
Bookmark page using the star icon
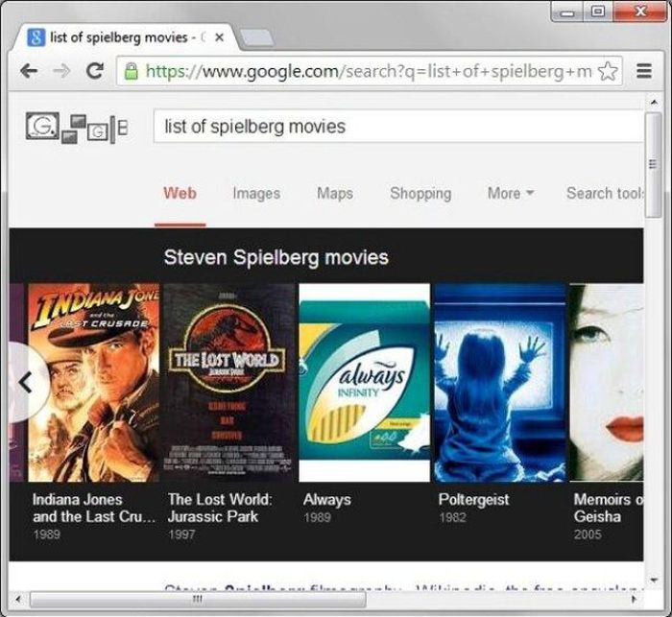click(x=607, y=71)
